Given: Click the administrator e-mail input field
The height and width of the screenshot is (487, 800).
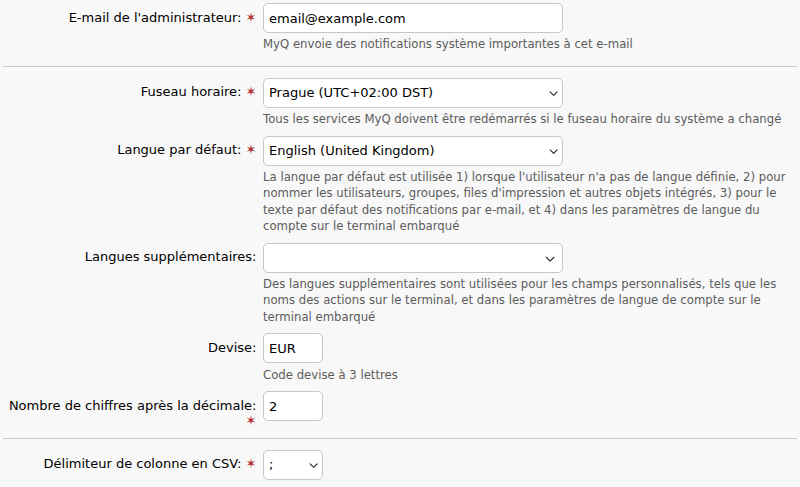Looking at the screenshot, I should click(413, 18).
